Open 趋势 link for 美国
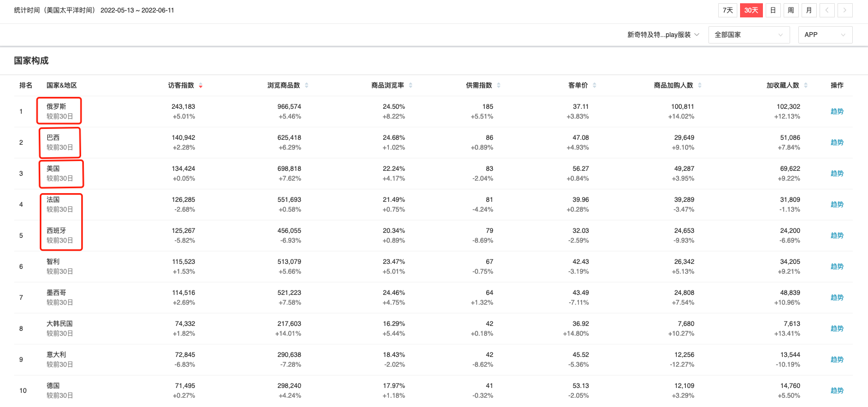Screen dimensions: 868x407 click(x=837, y=174)
